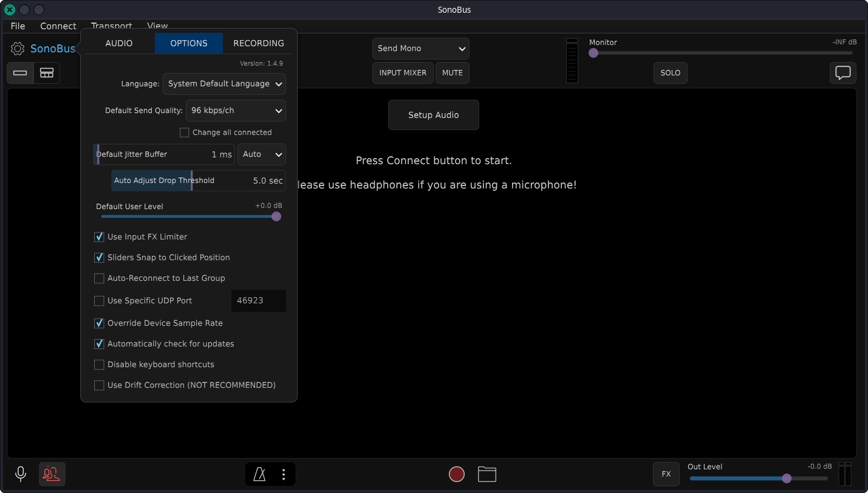Start recording with the red record button
Screen dimensions: 868x493
point(457,474)
